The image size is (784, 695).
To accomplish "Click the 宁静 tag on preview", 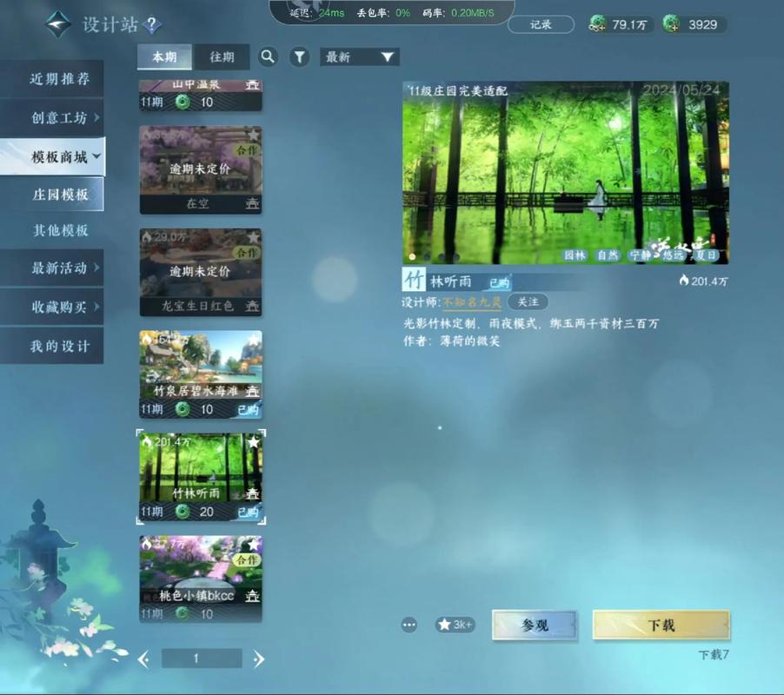I will click(640, 255).
